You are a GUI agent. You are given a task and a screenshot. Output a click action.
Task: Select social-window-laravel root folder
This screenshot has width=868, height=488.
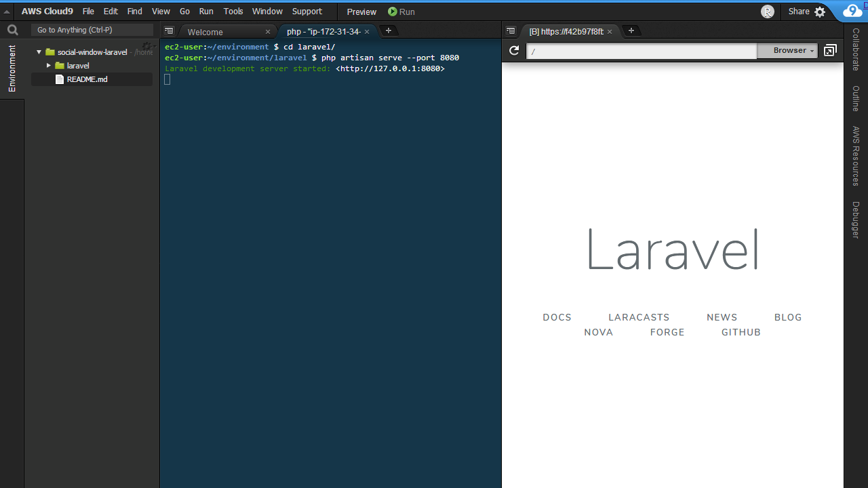tap(92, 52)
